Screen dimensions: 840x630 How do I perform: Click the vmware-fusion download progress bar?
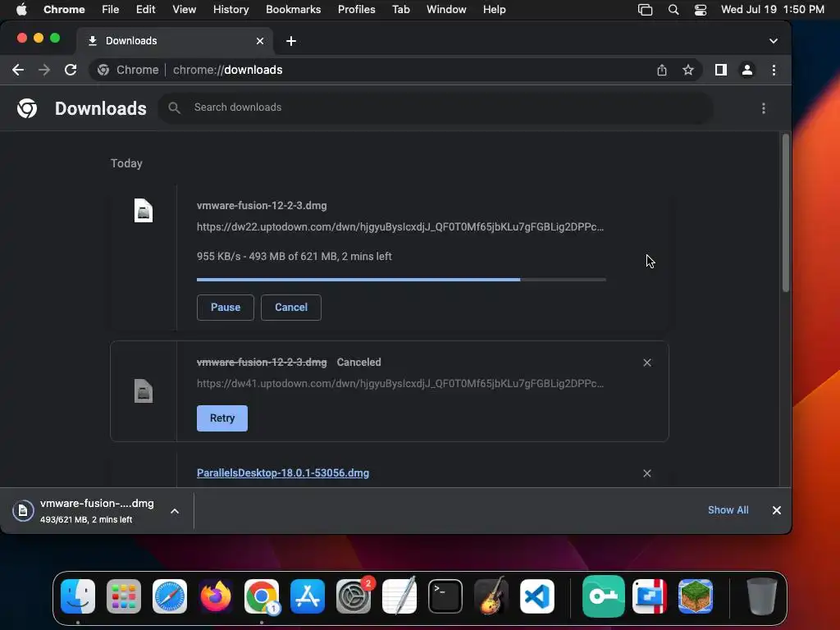click(x=401, y=279)
